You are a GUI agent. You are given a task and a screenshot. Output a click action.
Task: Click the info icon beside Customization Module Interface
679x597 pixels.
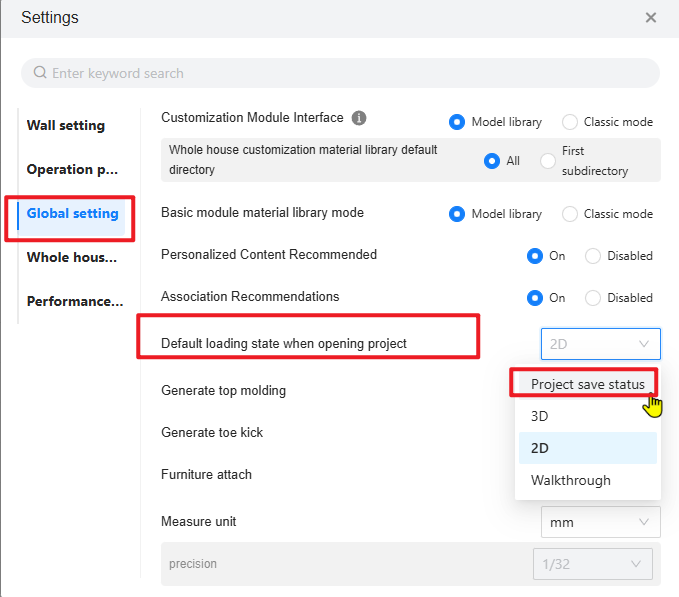(x=359, y=118)
